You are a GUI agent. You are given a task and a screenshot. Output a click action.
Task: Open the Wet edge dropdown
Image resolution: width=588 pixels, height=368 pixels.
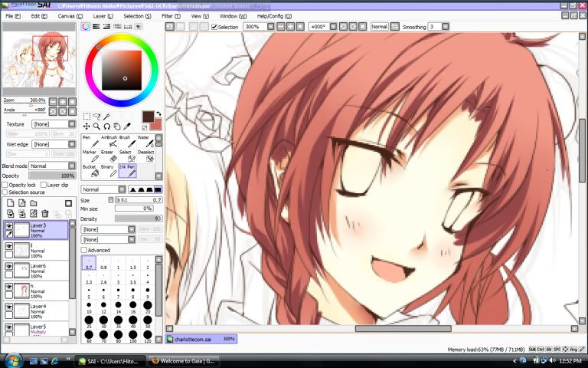pos(54,144)
